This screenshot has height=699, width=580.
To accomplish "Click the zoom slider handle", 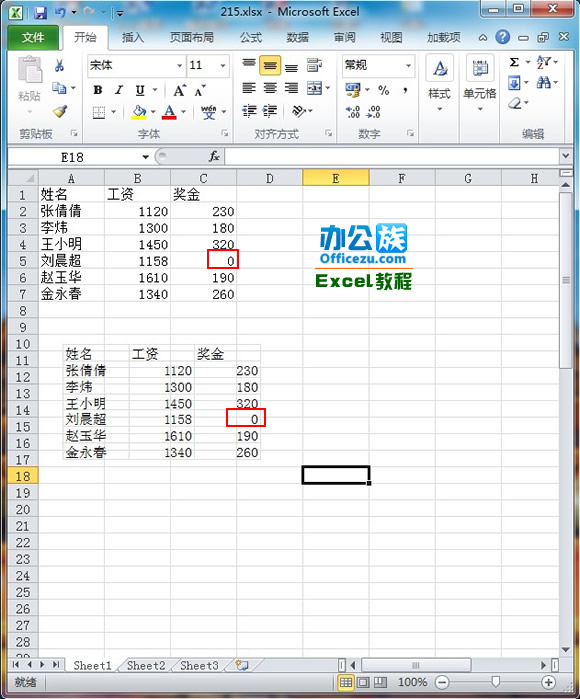I will 495,682.
